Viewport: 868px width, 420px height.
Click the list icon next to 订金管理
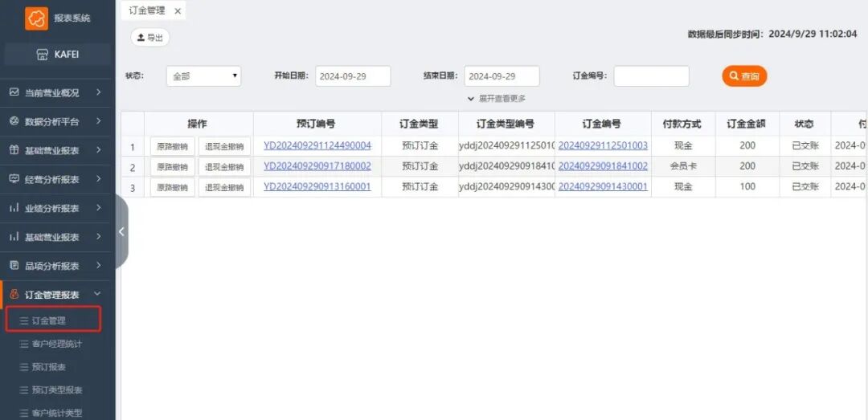click(24, 320)
